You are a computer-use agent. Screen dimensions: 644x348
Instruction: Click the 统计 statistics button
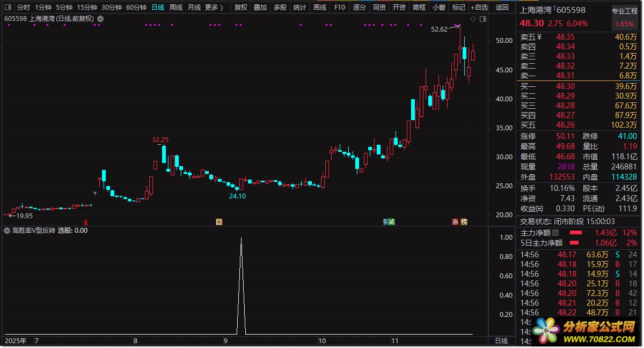pos(300,8)
